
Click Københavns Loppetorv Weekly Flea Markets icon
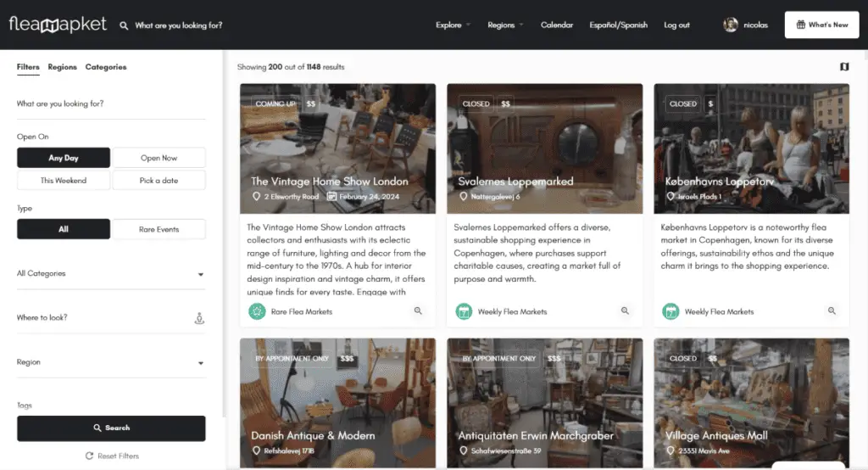point(670,311)
